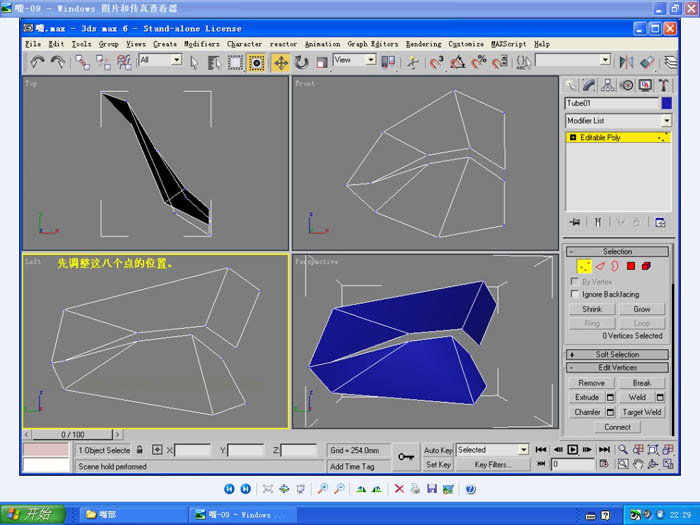The image size is (700, 525).
Task: Click the selection lock toggle padlock
Action: tap(140, 451)
